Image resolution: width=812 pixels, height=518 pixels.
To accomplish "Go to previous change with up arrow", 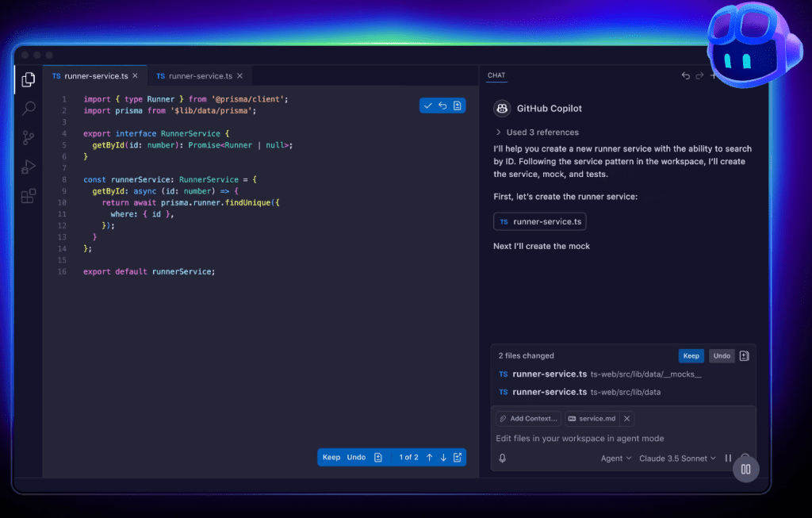I will tap(429, 457).
